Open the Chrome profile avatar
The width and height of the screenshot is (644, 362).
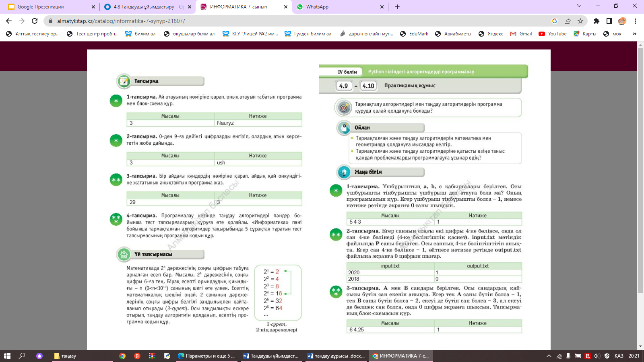622,21
